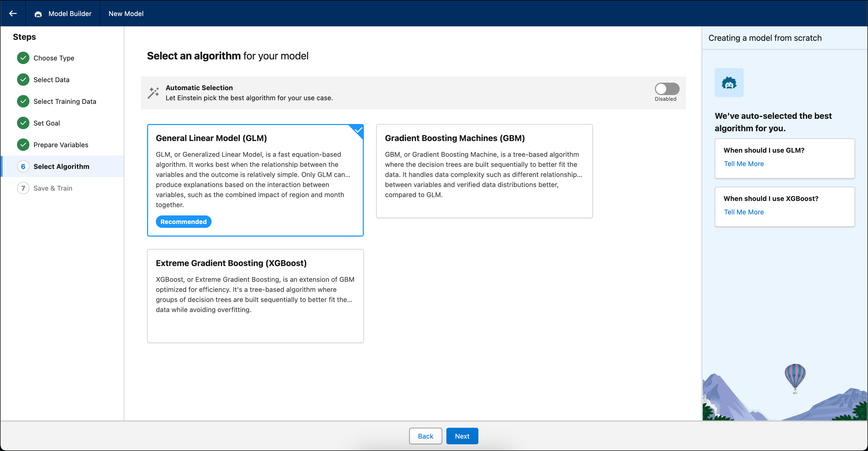Viewport: 868px width, 451px height.
Task: Open the New Model header tab
Action: point(126,14)
